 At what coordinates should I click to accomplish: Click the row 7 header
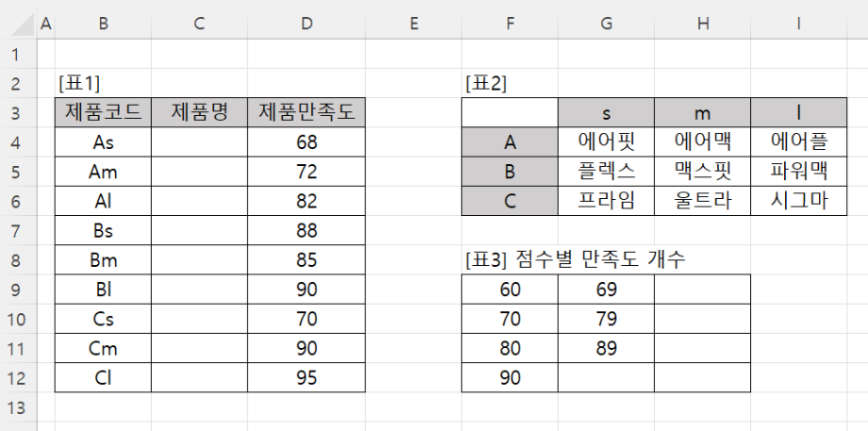click(18, 231)
